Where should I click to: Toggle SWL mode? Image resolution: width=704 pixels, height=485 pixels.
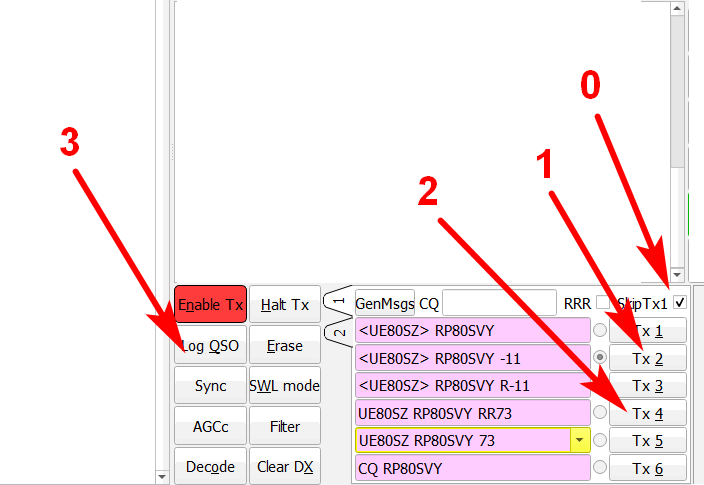[x=284, y=386]
